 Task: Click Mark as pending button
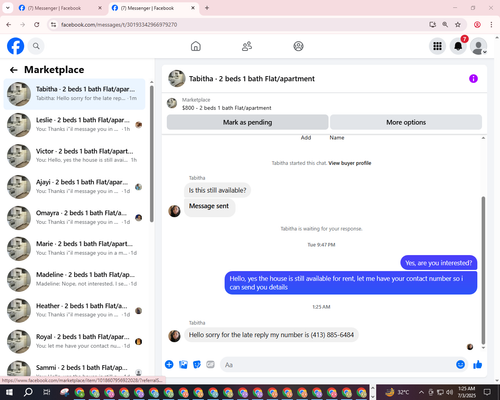(x=247, y=122)
